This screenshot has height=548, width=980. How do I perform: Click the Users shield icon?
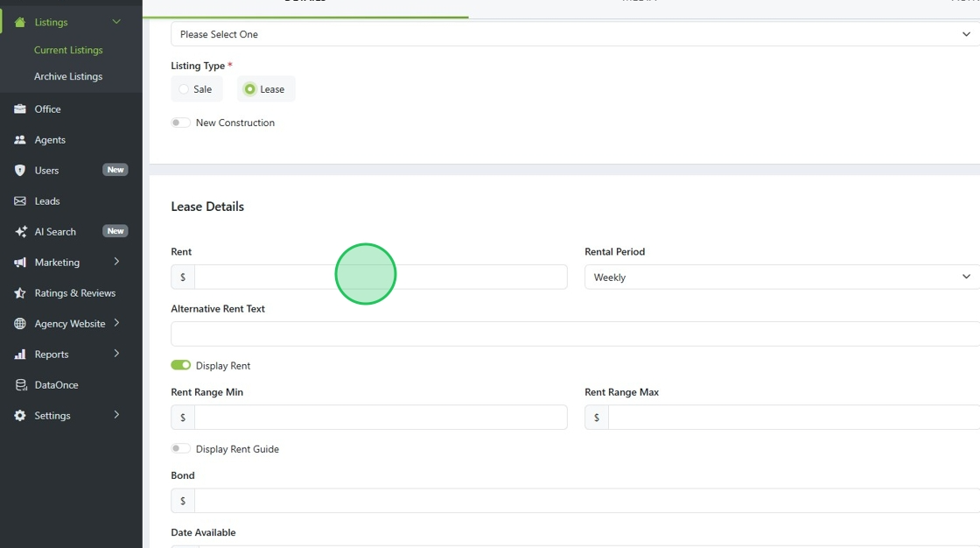[20, 171]
